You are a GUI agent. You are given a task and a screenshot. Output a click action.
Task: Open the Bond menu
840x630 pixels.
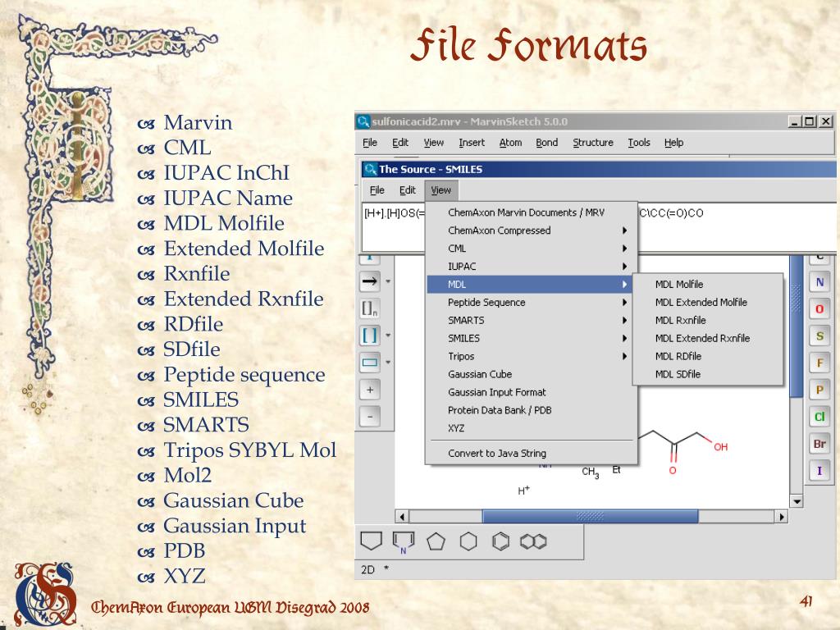(546, 143)
